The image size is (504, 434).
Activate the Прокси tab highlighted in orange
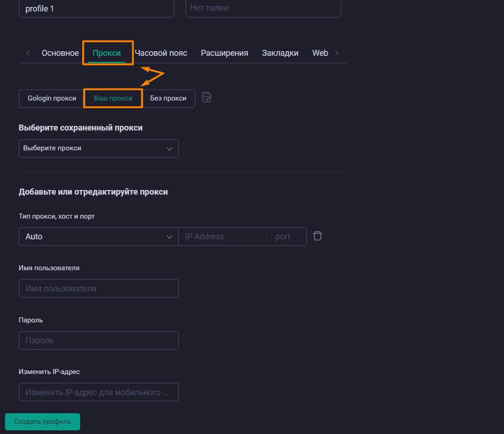(x=107, y=53)
